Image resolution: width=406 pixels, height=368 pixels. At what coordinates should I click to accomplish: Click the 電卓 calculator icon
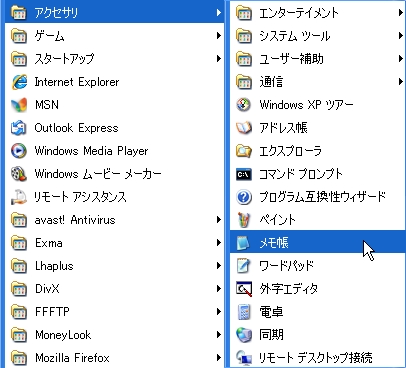click(x=244, y=312)
